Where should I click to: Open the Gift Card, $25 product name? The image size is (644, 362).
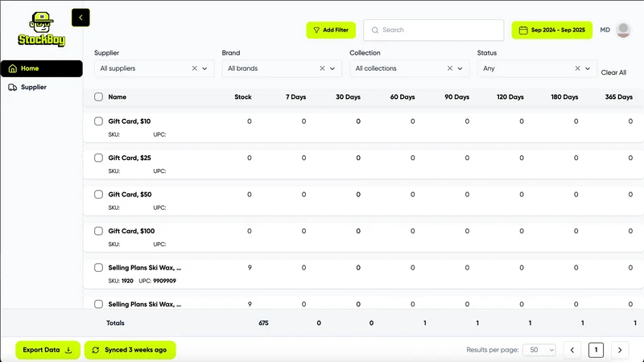[x=130, y=158]
